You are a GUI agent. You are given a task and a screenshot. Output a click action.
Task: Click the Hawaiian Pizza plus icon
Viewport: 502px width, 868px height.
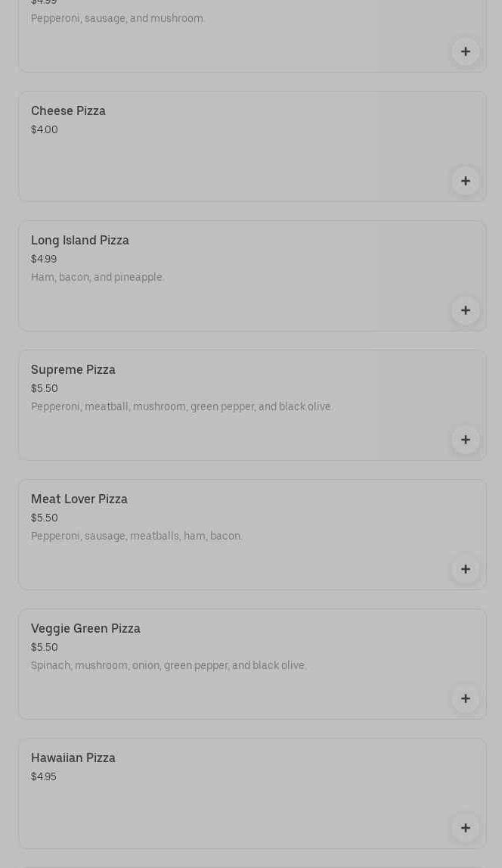click(x=466, y=828)
